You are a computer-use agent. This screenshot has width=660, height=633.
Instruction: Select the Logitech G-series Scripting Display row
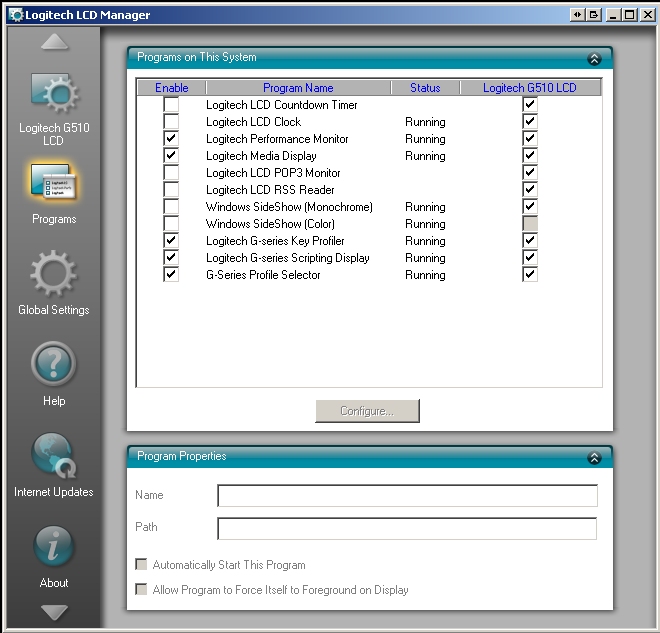pos(369,258)
